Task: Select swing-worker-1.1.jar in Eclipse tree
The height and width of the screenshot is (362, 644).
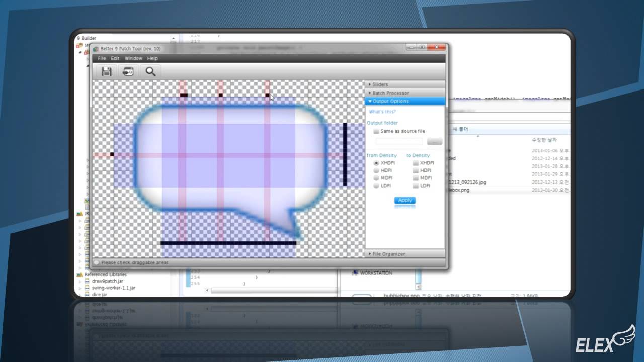Action: 113,288
